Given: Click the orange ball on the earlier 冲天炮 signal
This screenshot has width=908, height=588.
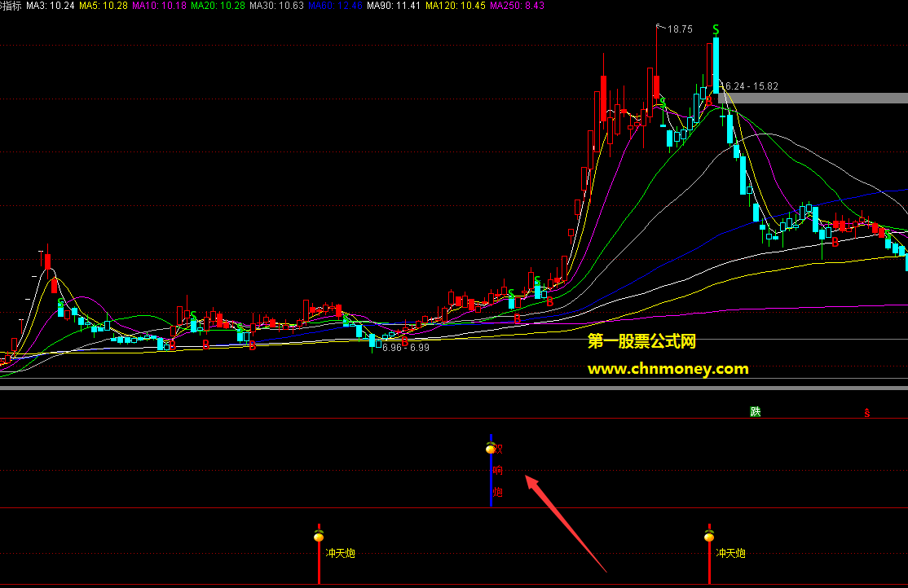Looking at the screenshot, I should pyautogui.click(x=319, y=536).
